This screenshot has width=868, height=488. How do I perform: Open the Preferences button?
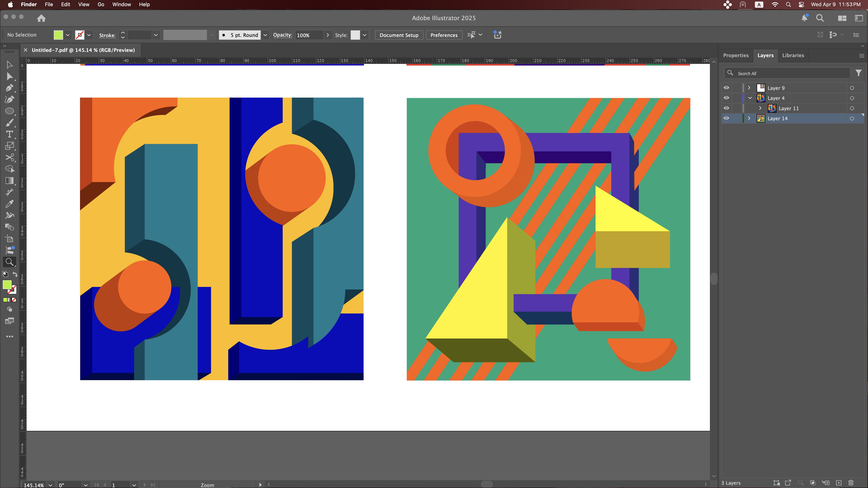click(444, 35)
